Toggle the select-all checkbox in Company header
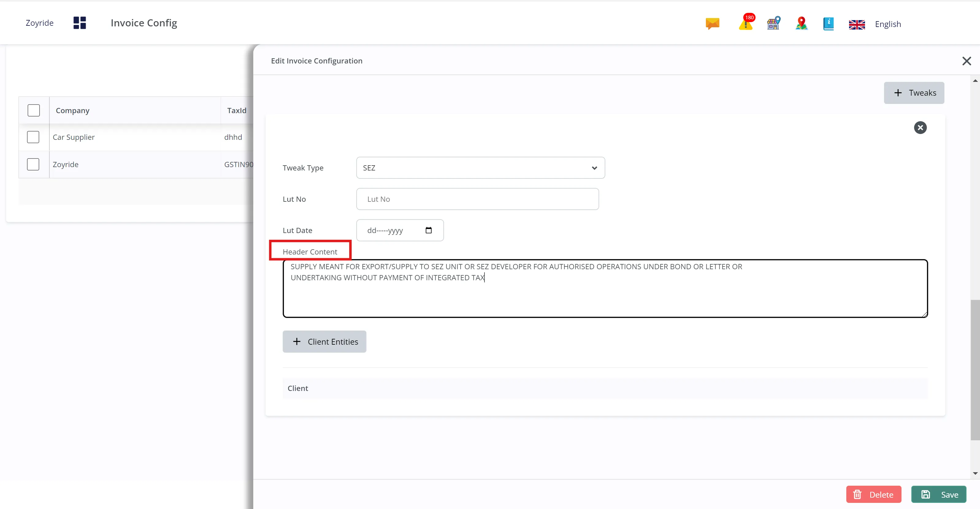The image size is (980, 509). pyautogui.click(x=33, y=110)
